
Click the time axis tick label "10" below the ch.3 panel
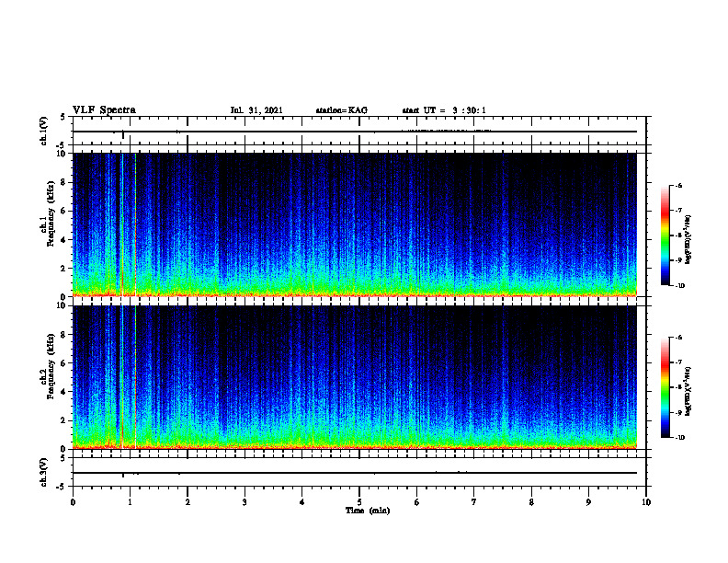[646, 502]
